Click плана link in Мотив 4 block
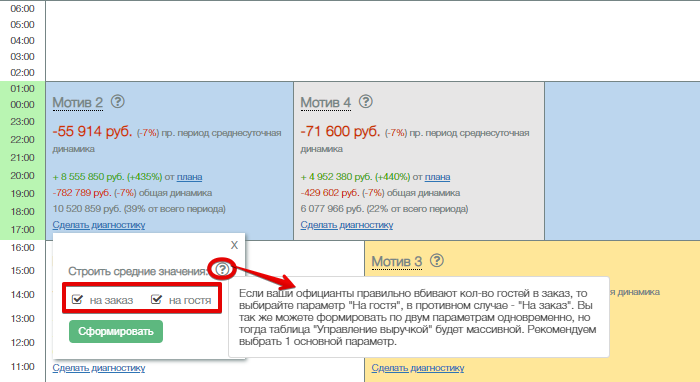The width and height of the screenshot is (700, 382). (x=437, y=177)
